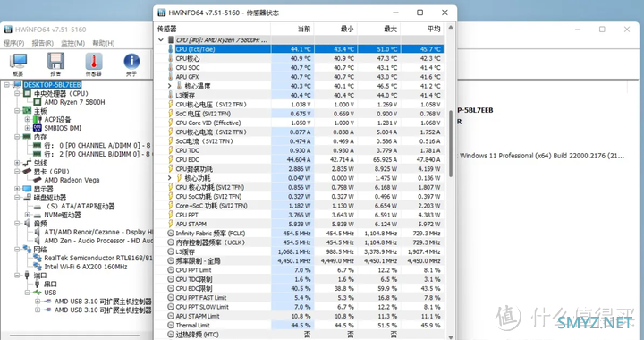Click the 最小 column header
The width and height of the screenshot is (644, 340).
(335, 29)
